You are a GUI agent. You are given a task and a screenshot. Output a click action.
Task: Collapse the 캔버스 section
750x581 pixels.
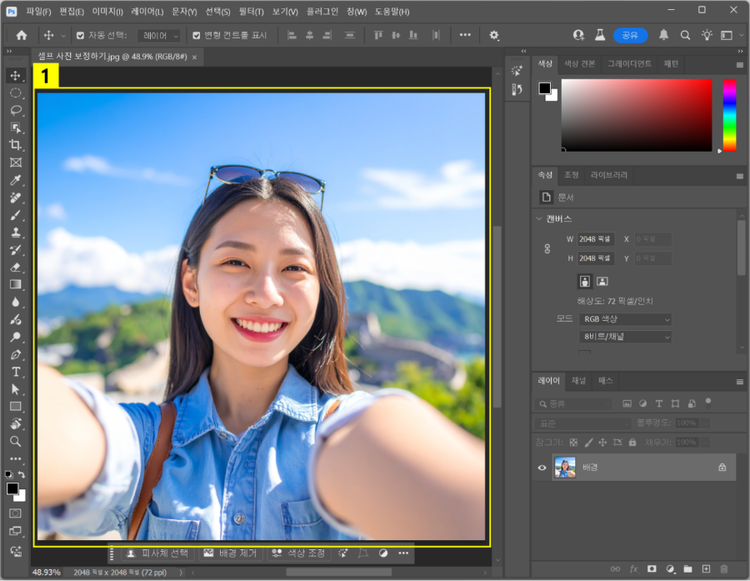(x=539, y=218)
